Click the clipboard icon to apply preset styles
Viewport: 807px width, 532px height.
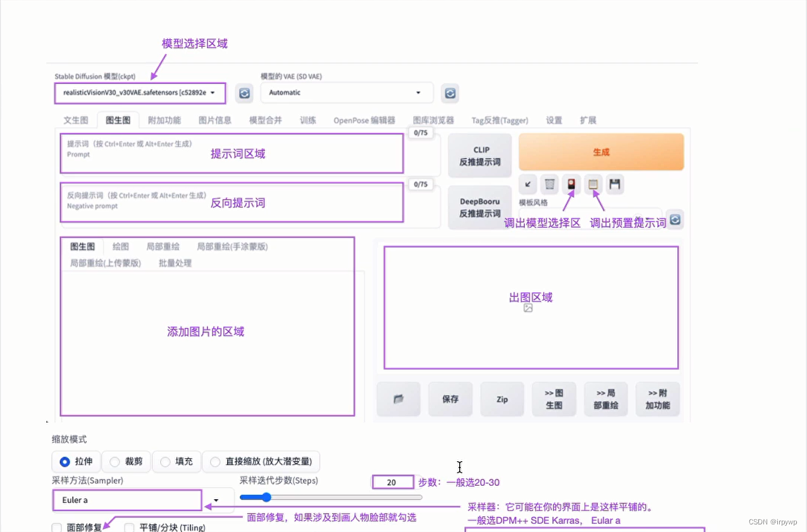[x=593, y=184]
